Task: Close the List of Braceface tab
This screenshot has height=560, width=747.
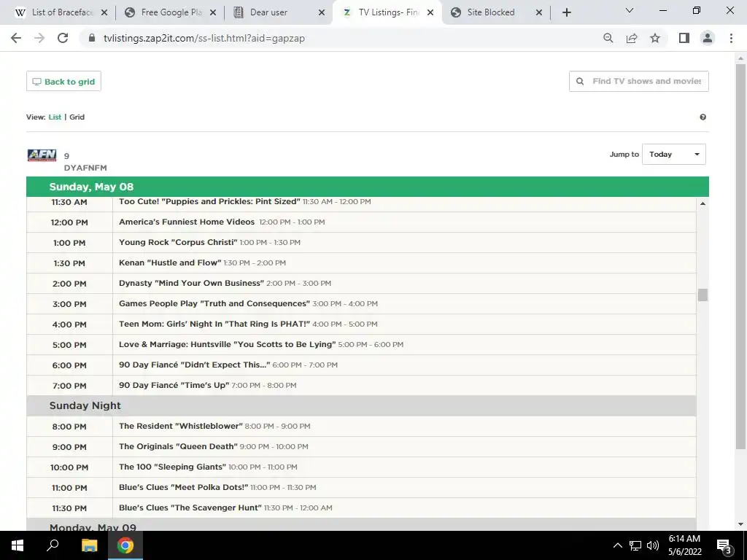Action: [x=104, y=12]
